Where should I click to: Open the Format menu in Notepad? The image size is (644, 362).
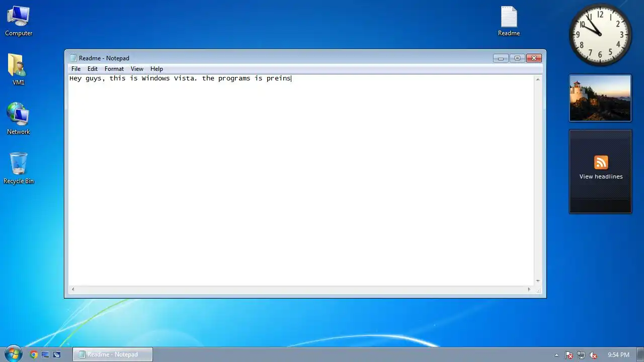click(x=114, y=69)
